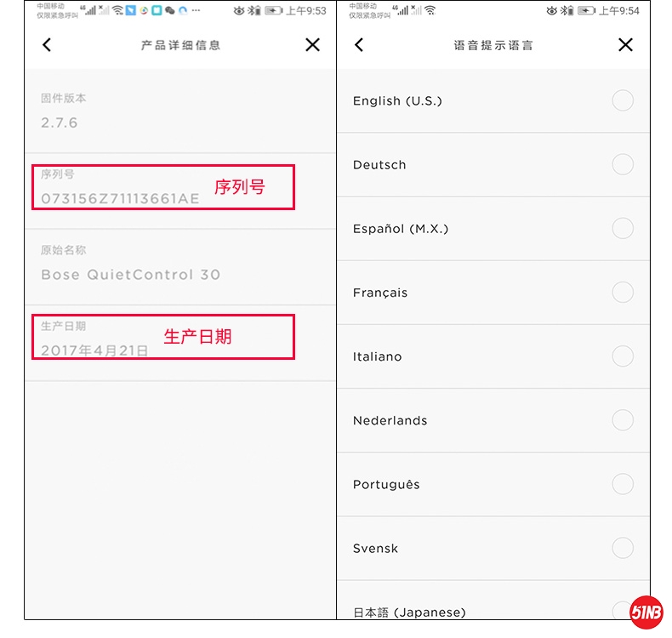The height and width of the screenshot is (638, 672).
Task: Tap the WeChat notification icon in status bar
Action: 170,11
